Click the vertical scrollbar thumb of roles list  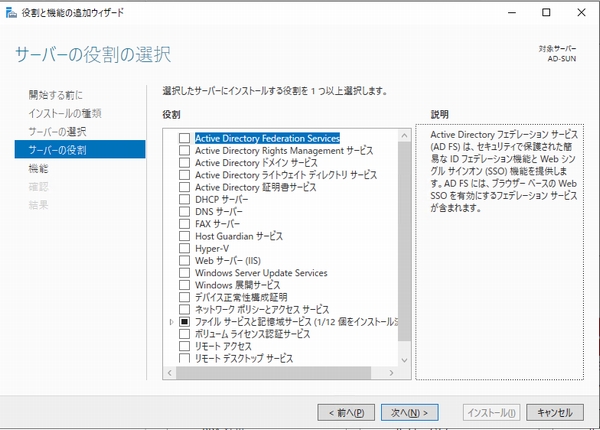[x=404, y=241]
